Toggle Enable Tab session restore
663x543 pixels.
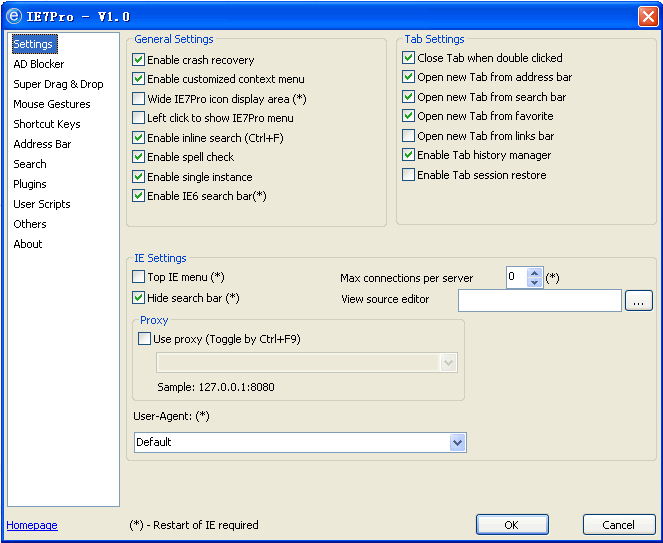tap(408, 175)
